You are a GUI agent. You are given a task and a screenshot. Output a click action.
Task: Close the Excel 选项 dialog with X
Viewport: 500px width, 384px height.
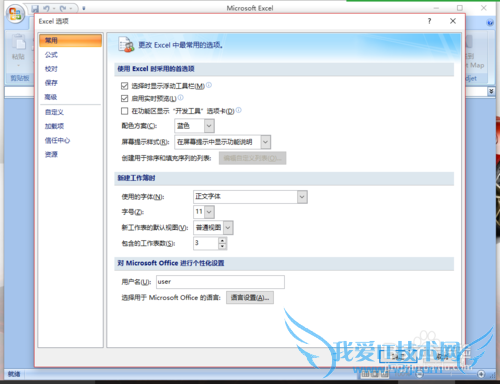coord(453,21)
